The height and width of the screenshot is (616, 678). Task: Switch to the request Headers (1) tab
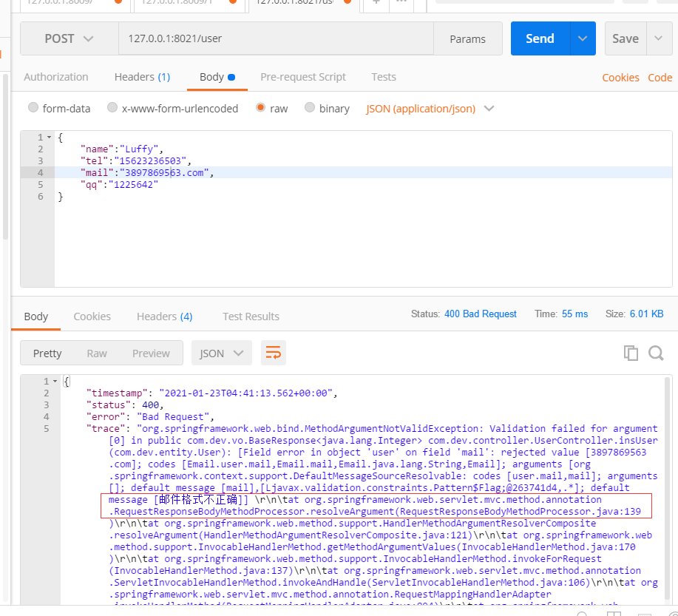[x=142, y=77]
